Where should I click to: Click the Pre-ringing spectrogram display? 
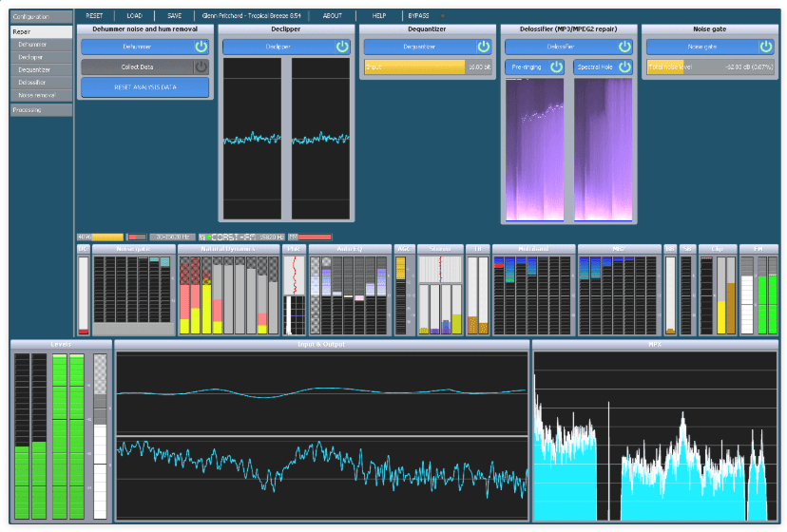(x=534, y=149)
